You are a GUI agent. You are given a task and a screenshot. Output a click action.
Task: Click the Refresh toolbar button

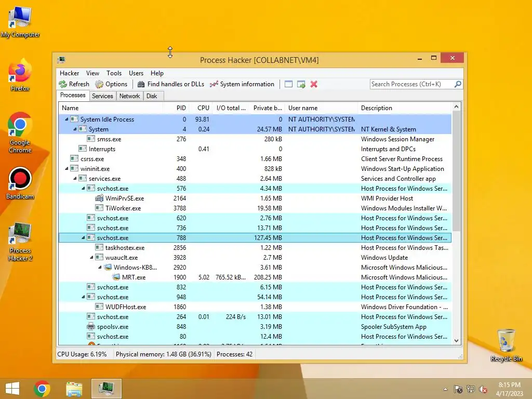coord(74,84)
